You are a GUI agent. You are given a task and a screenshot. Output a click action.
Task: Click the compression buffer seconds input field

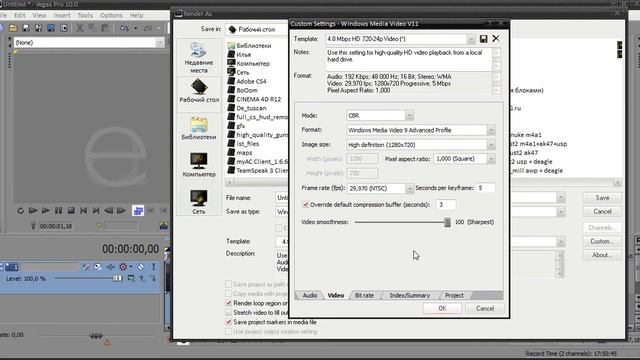[x=446, y=204]
